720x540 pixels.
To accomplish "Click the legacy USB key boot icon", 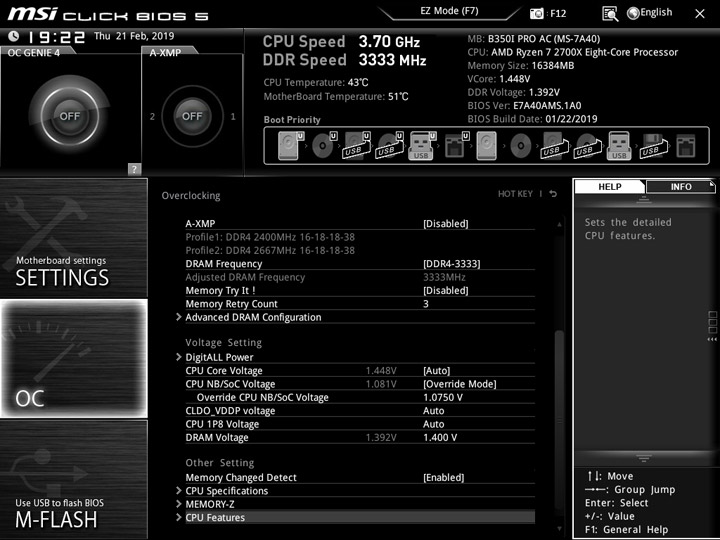I will [619, 146].
